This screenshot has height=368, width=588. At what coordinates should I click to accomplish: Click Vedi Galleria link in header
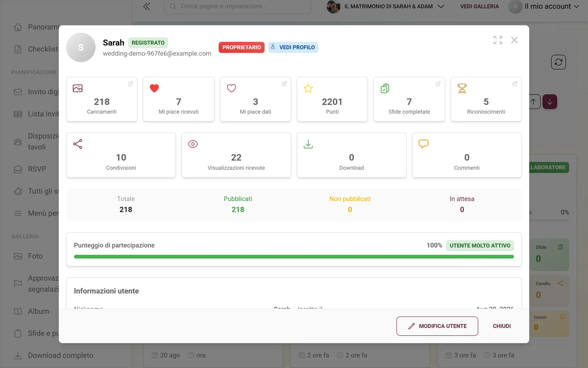click(x=479, y=7)
